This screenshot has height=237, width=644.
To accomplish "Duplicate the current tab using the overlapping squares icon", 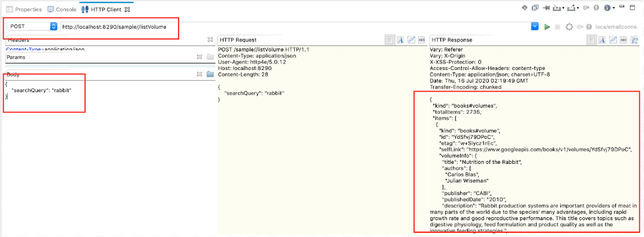I will [535, 7].
